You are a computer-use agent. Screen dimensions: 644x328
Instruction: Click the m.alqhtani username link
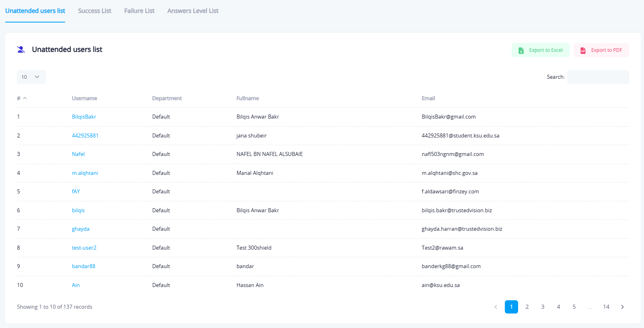pos(85,173)
